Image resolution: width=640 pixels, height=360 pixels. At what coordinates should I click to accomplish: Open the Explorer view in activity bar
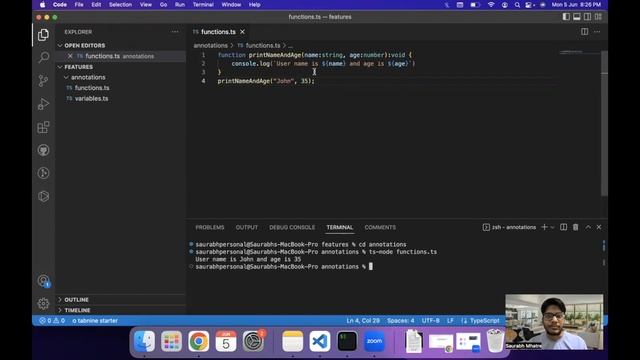[43, 35]
